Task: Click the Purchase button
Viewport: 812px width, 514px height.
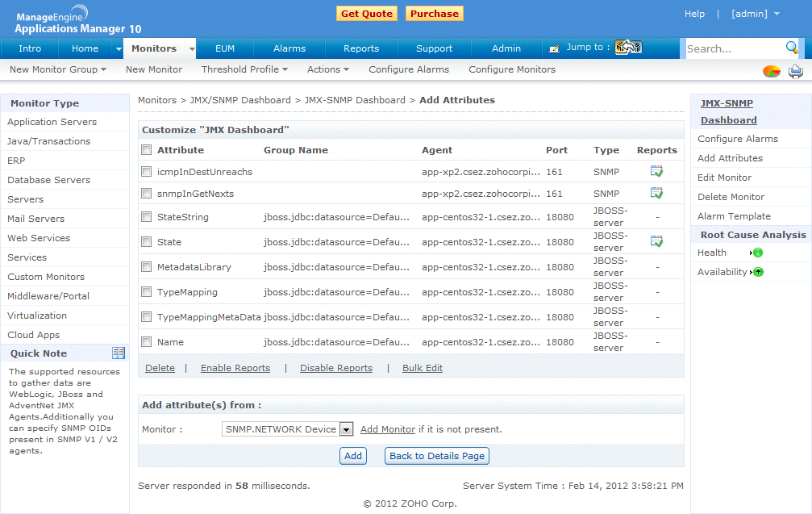Action: click(x=435, y=14)
